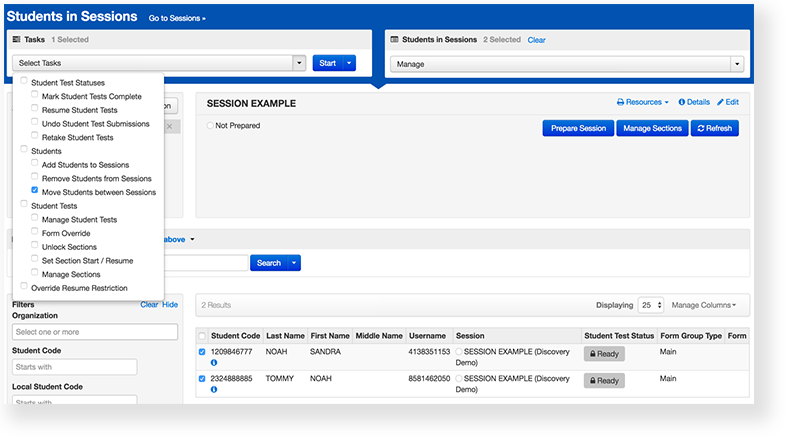Screen dimensions: 795x443
Task: Click the Prepare Session button
Action: [x=578, y=128]
